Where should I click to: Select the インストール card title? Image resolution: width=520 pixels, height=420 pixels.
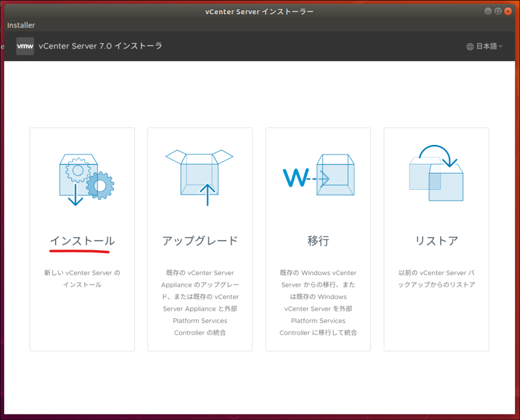click(x=82, y=241)
